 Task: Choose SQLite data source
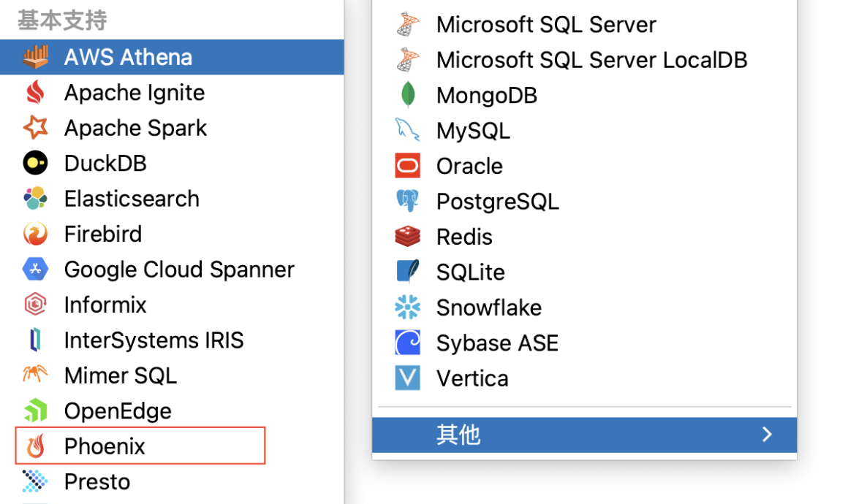coord(584,272)
